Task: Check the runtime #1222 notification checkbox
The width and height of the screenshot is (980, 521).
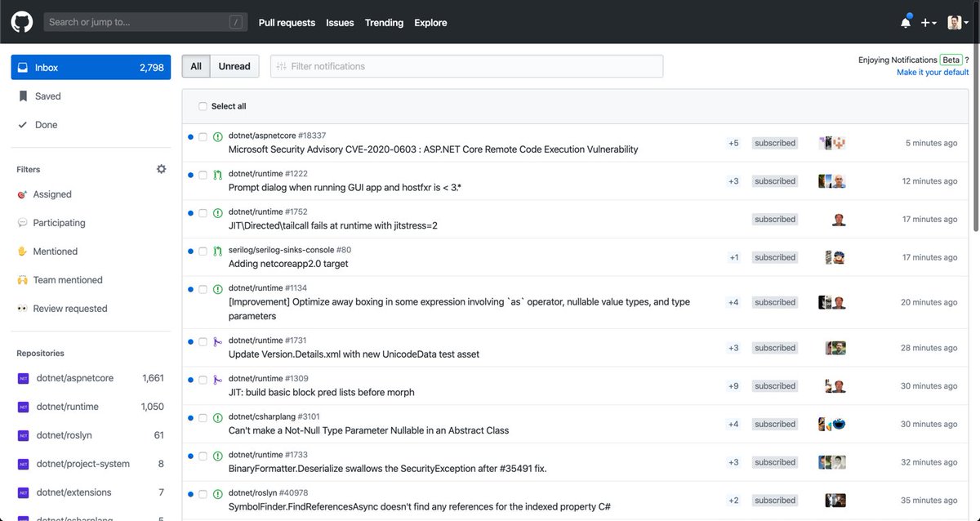Action: click(203, 175)
